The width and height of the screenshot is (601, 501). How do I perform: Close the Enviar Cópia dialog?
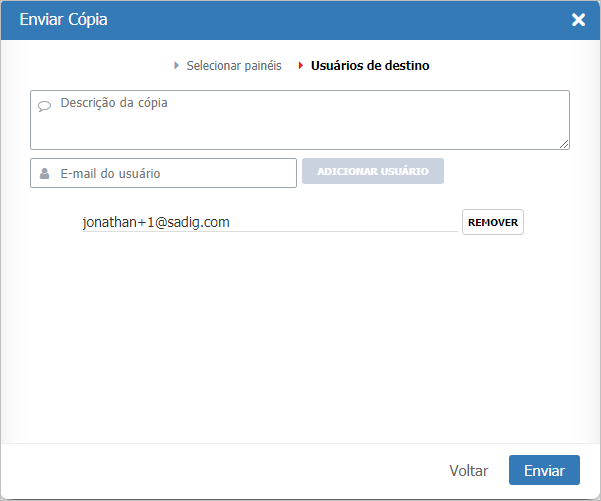(x=578, y=20)
